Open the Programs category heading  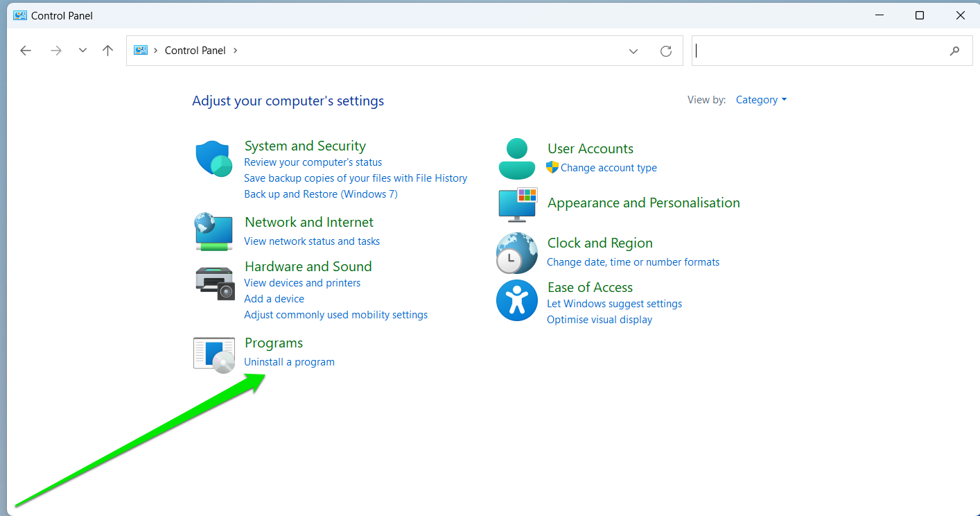click(274, 343)
